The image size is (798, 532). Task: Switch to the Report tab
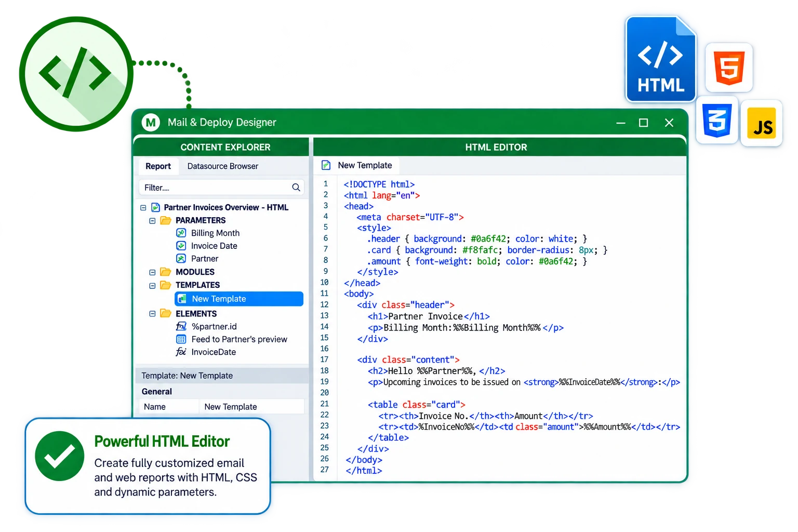tap(158, 166)
